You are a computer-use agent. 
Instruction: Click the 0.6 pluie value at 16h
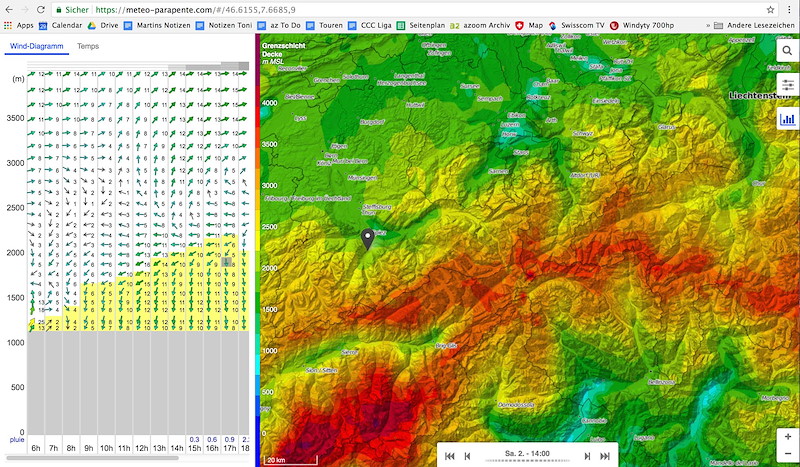pyautogui.click(x=212, y=439)
